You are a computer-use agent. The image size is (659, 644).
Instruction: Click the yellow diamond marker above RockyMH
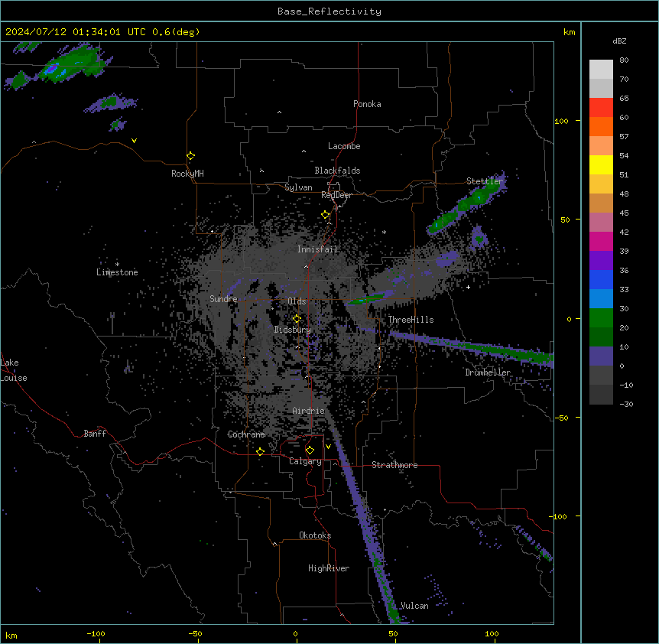click(x=191, y=156)
